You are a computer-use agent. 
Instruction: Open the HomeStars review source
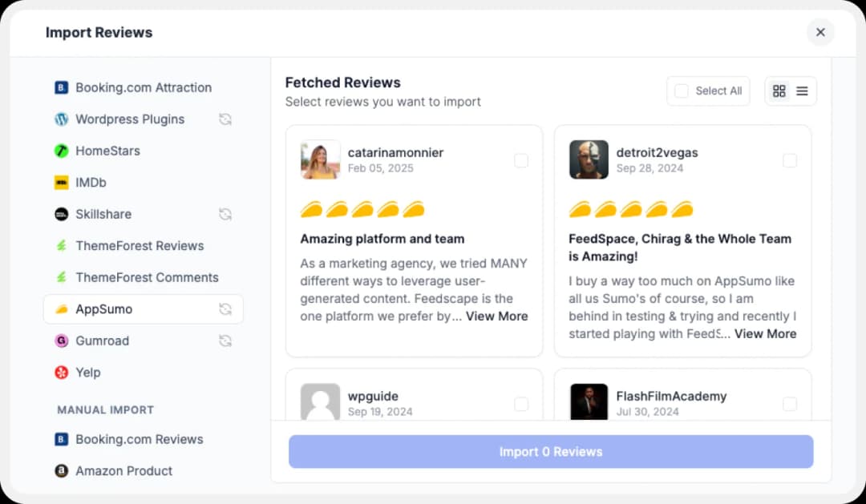click(106, 151)
